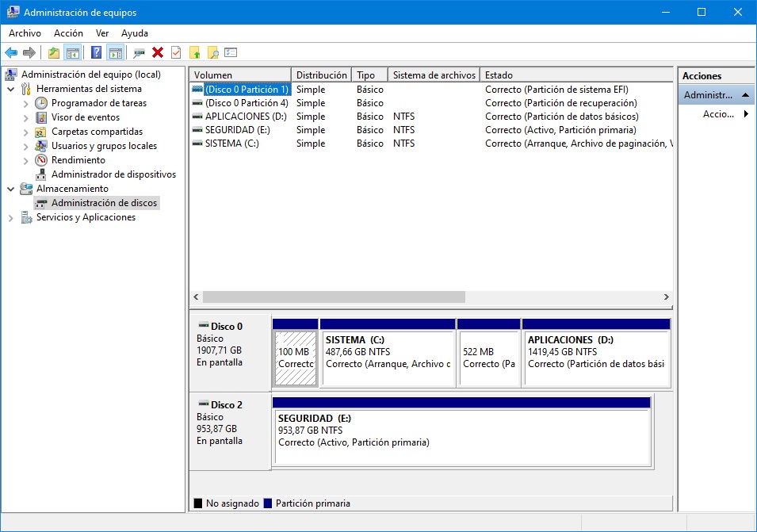Sort by the Volumen column header
The image size is (757, 532).
click(240, 75)
